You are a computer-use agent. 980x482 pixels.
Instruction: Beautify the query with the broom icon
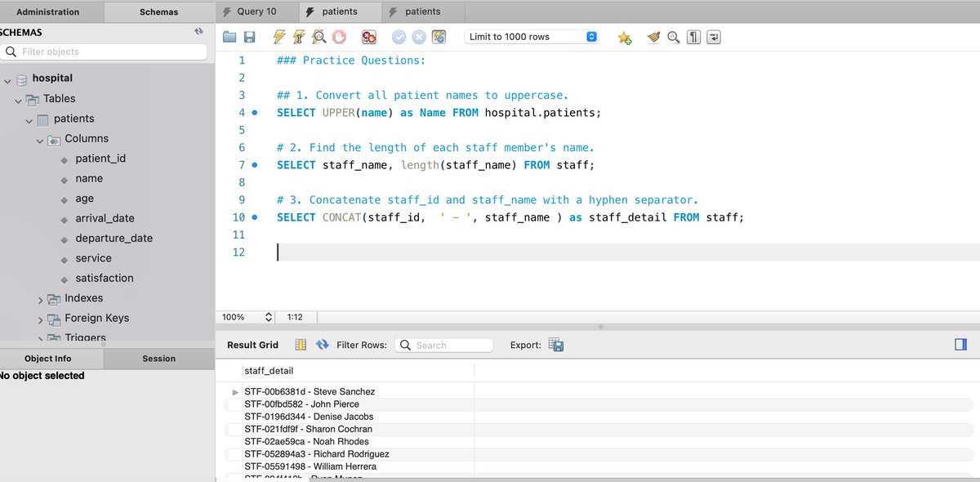[653, 37]
